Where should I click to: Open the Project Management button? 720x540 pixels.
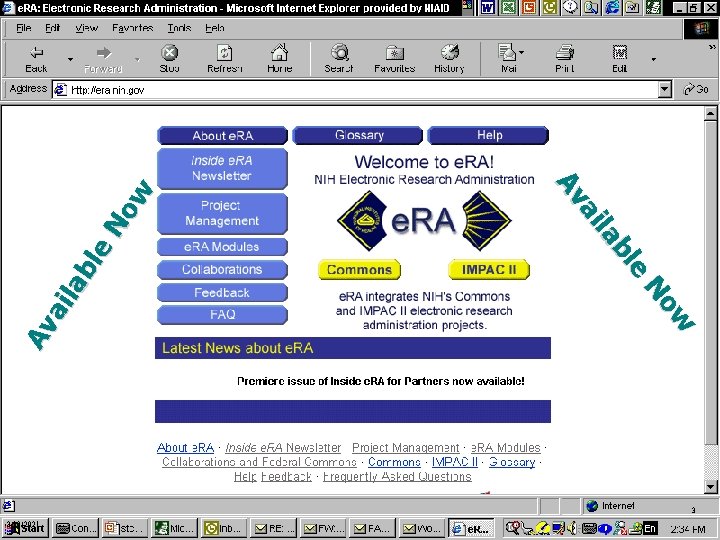pos(222,214)
